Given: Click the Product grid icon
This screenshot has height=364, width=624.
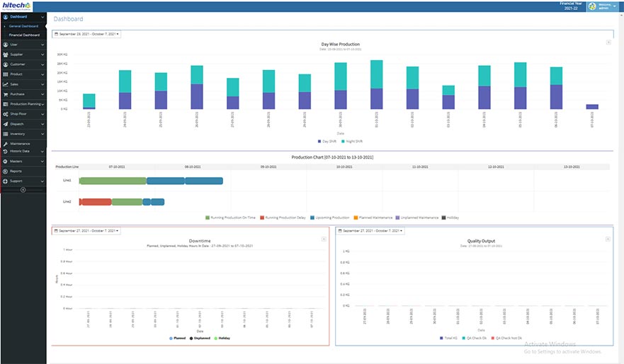Looking at the screenshot, I should (x=6, y=74).
